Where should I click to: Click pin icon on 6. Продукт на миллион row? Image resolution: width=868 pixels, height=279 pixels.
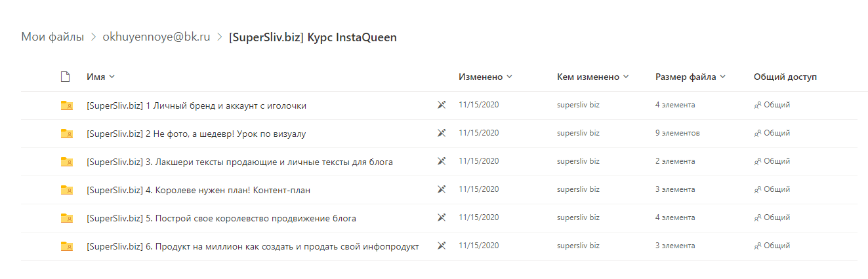(442, 246)
